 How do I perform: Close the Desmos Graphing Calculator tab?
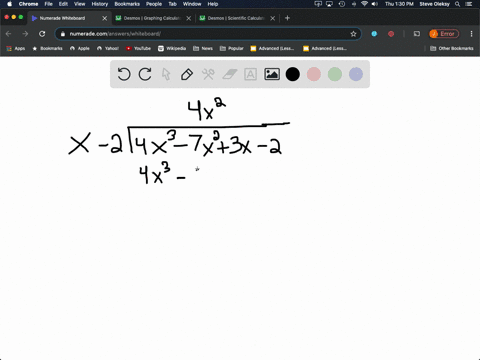point(189,18)
